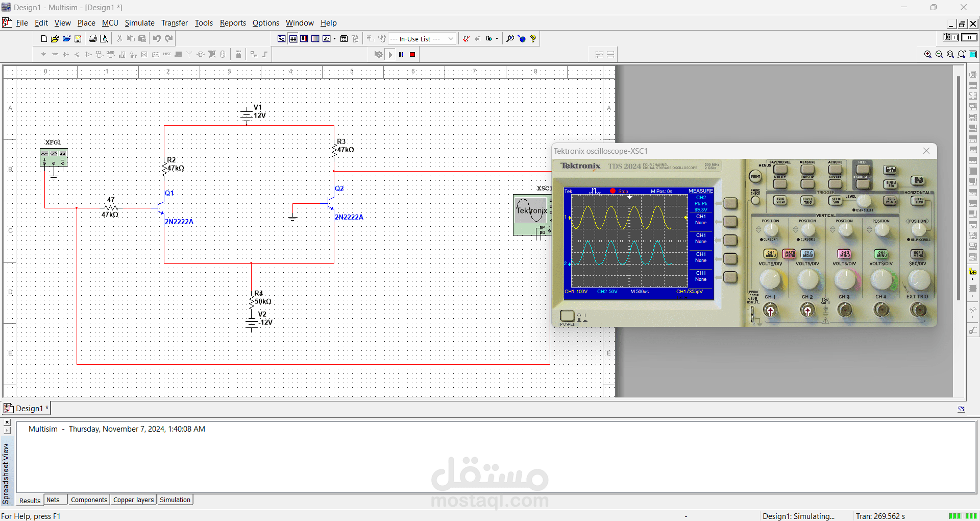The height and width of the screenshot is (521, 980).
Task: Start simulation with the Run button
Action: [390, 55]
